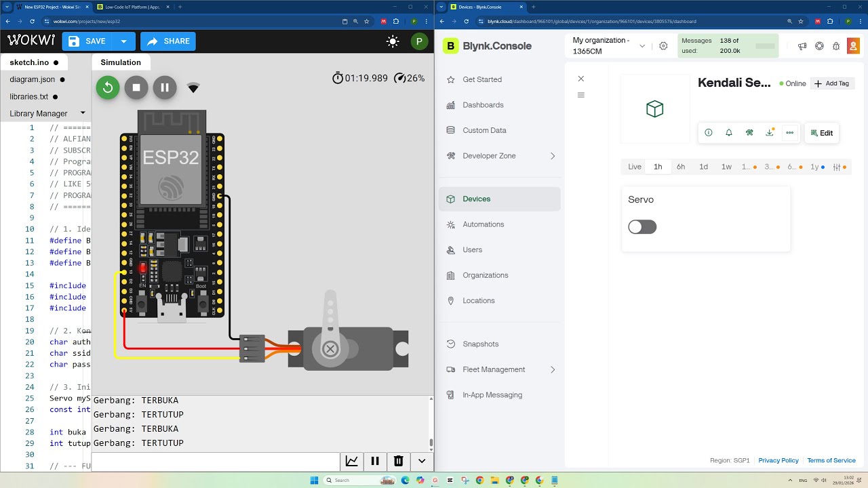Viewport: 868px width, 488px height.
Task: Expand Fleet Management chevron
Action: coord(553,369)
